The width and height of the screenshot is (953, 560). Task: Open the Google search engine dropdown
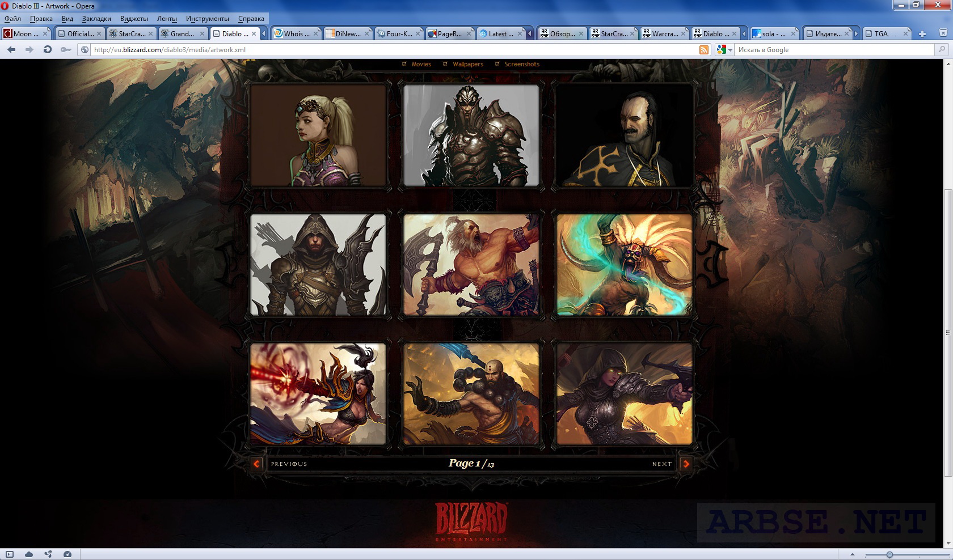tap(725, 50)
